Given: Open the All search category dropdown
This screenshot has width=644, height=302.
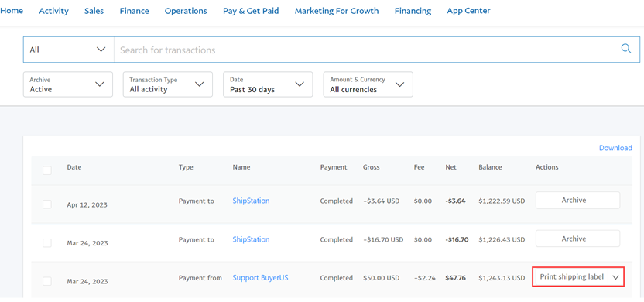Looking at the screenshot, I should [x=68, y=50].
